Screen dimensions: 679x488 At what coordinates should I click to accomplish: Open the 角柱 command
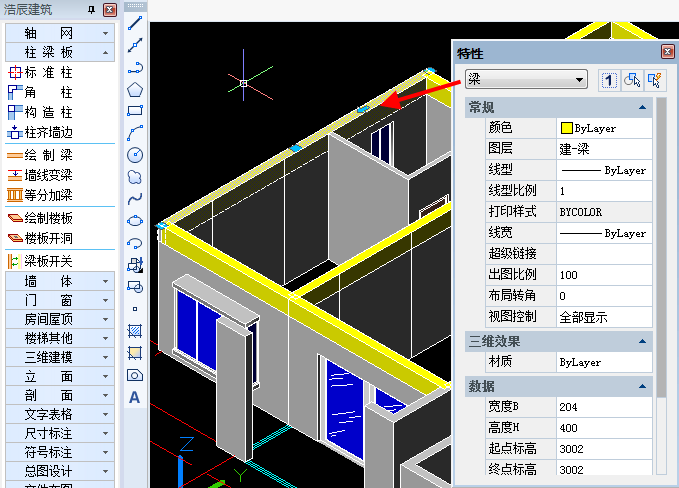pos(40,92)
